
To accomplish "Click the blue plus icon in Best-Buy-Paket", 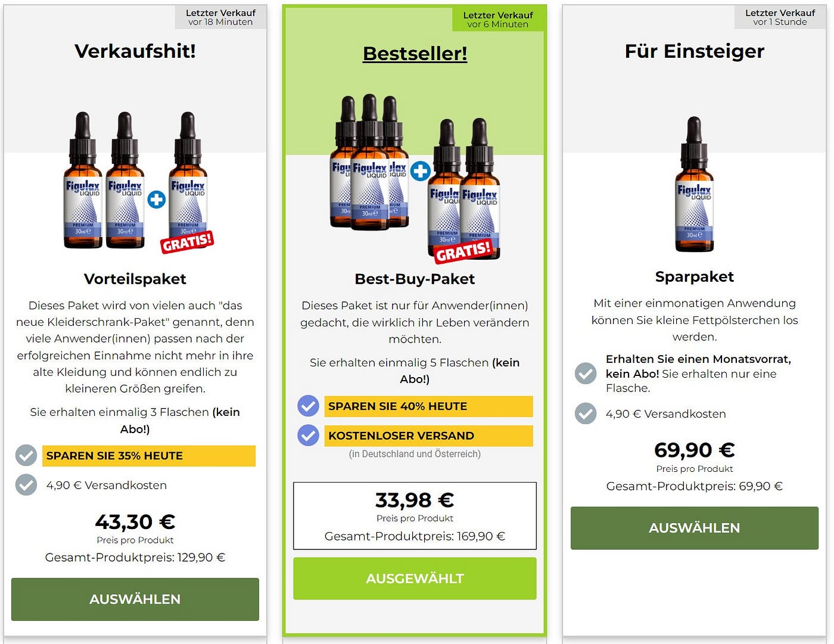I will (x=421, y=171).
